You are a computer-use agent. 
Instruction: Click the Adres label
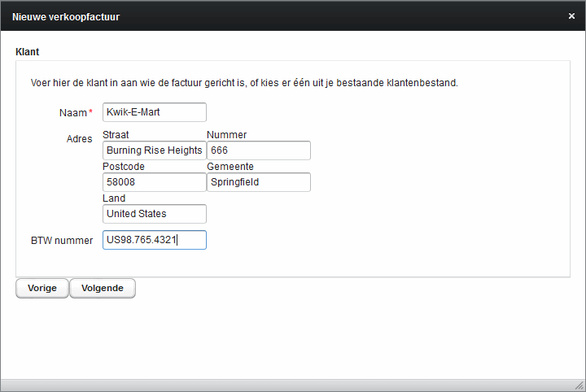coord(79,139)
